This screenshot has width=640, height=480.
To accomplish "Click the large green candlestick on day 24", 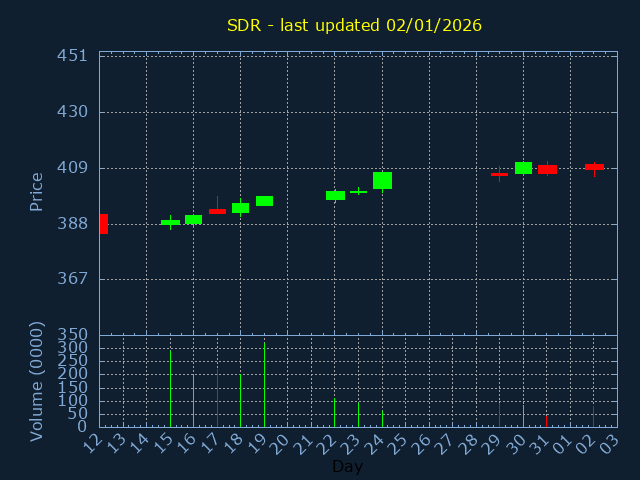I will tap(382, 180).
